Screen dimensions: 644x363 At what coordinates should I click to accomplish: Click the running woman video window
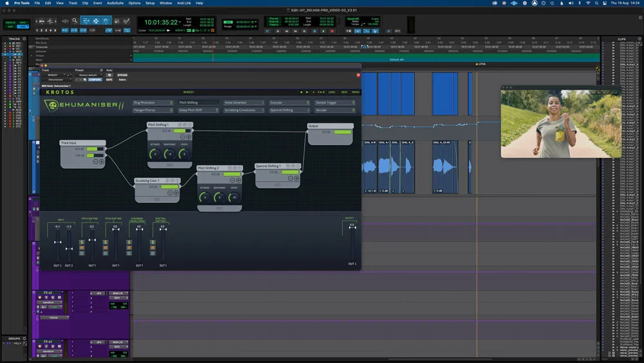[561, 123]
